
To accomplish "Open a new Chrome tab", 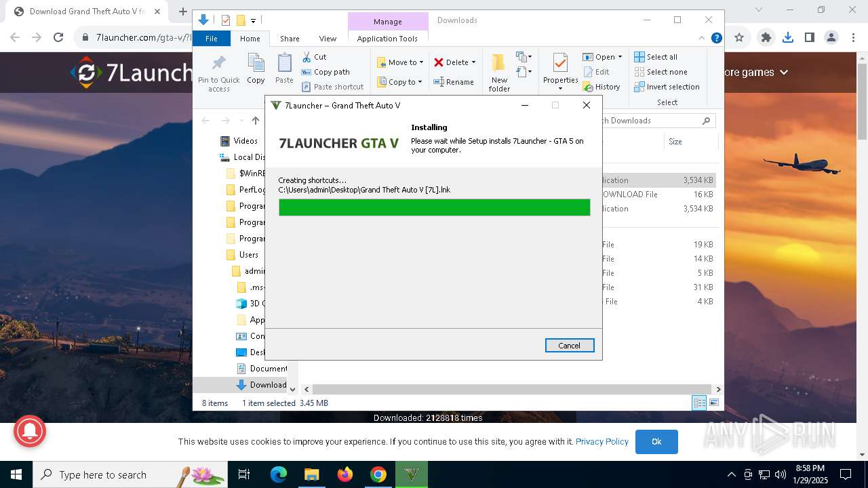I will coord(183,12).
